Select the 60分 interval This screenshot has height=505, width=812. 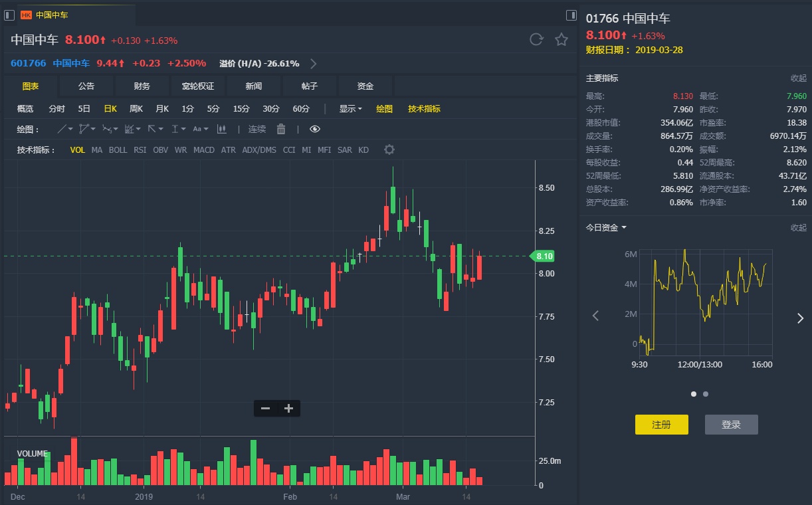pyautogui.click(x=301, y=109)
